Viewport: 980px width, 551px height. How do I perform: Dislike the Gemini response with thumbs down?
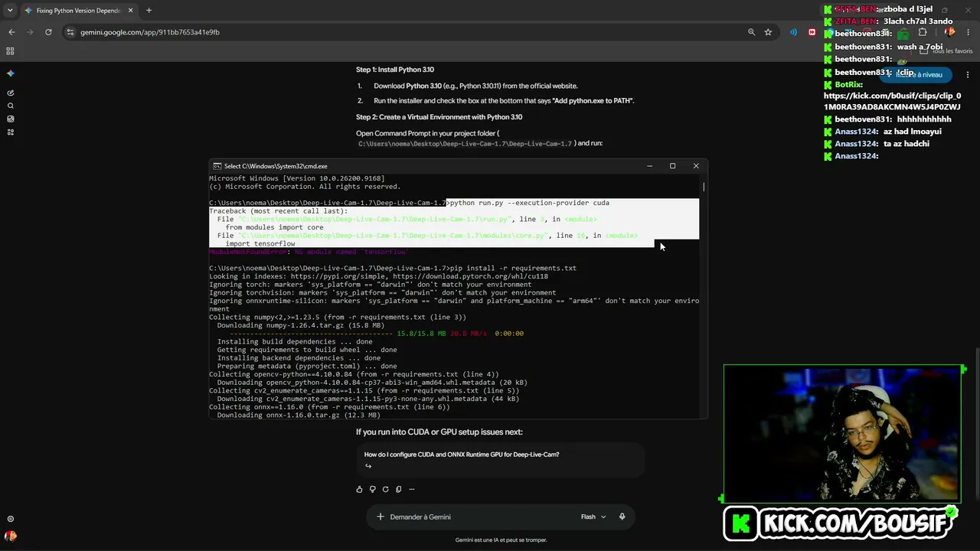pos(373,489)
